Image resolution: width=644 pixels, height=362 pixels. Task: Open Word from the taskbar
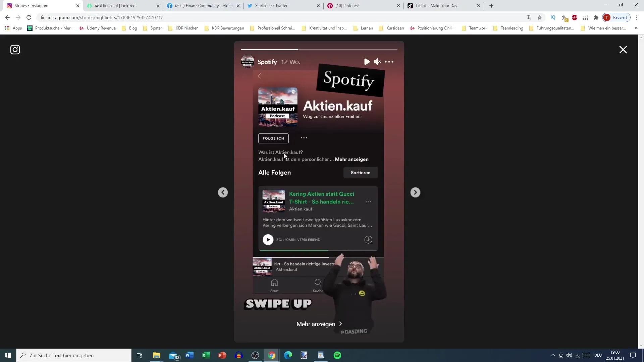(190, 355)
